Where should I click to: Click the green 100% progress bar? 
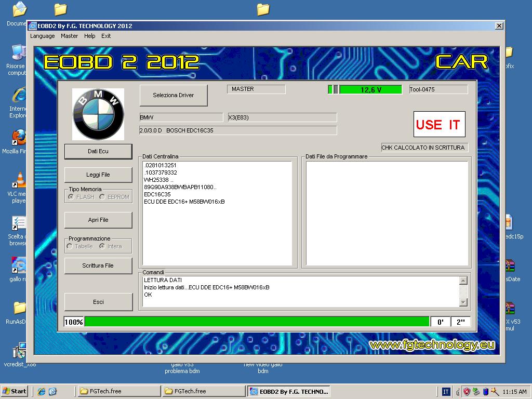pos(257,322)
